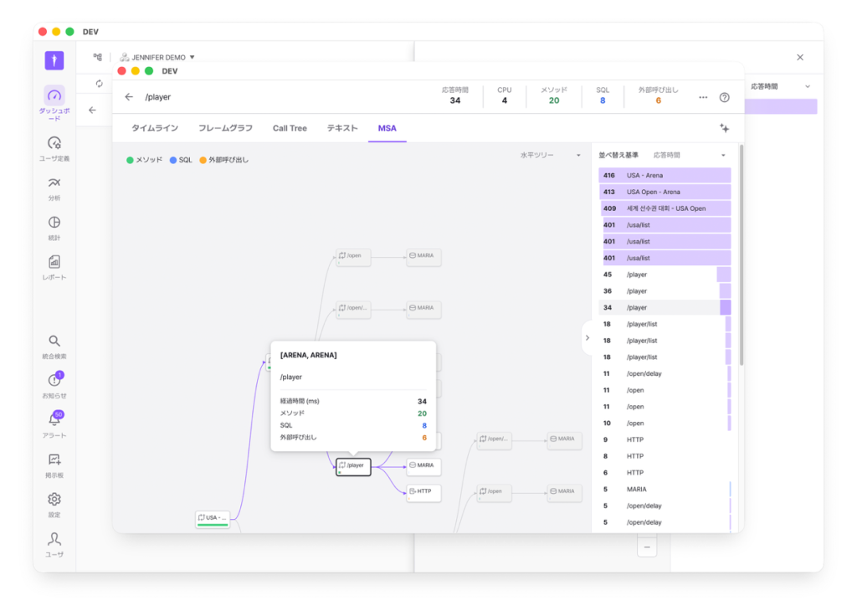Screen dimensions: 857x616
Task: Open the Statistics pie chart icon
Action: 54,223
